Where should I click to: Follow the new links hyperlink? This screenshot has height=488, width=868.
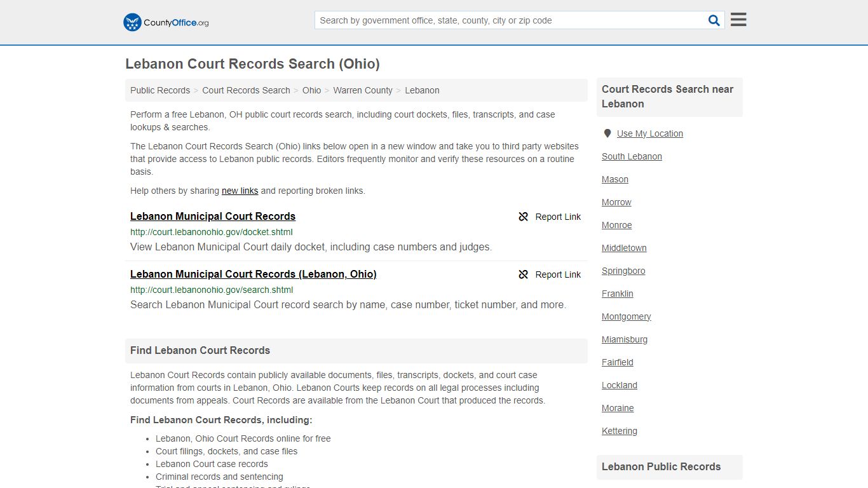240,191
